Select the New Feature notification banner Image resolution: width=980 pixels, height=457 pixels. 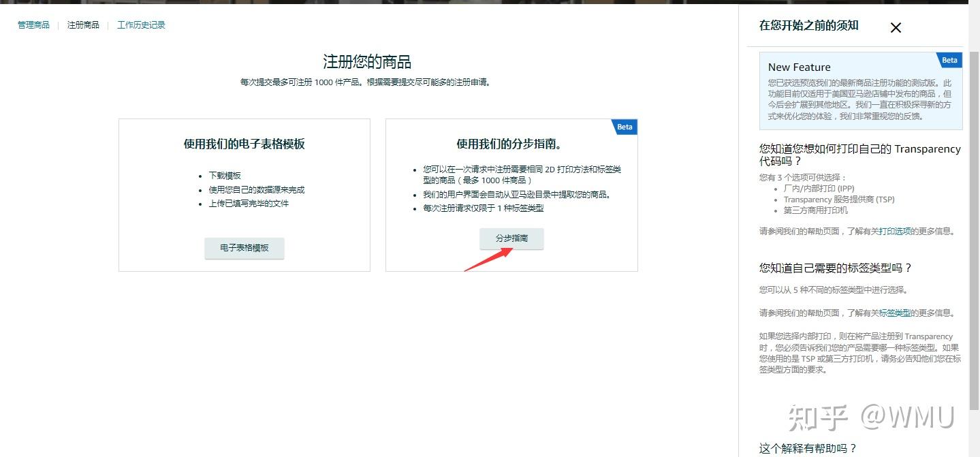click(x=862, y=89)
